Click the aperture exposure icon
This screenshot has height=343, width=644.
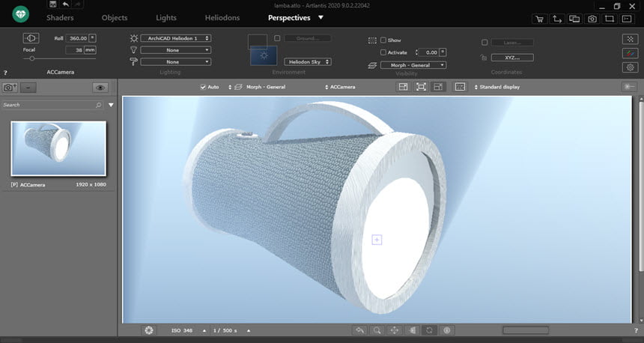[x=149, y=330]
